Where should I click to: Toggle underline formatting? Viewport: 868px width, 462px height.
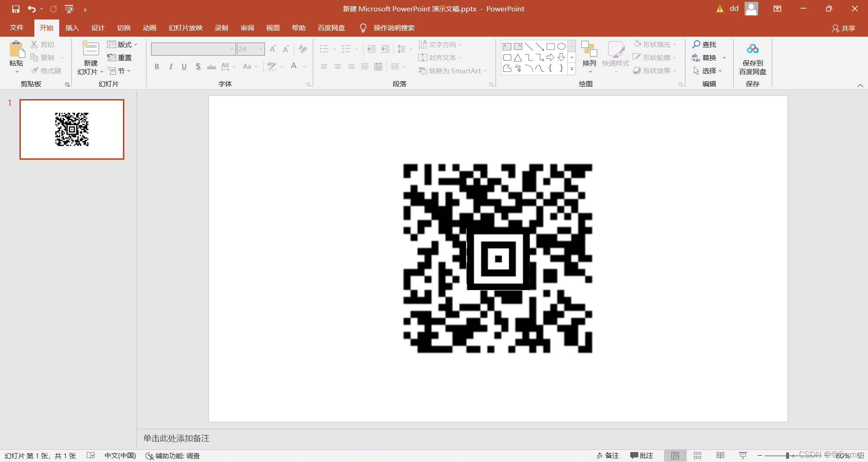tap(184, 67)
